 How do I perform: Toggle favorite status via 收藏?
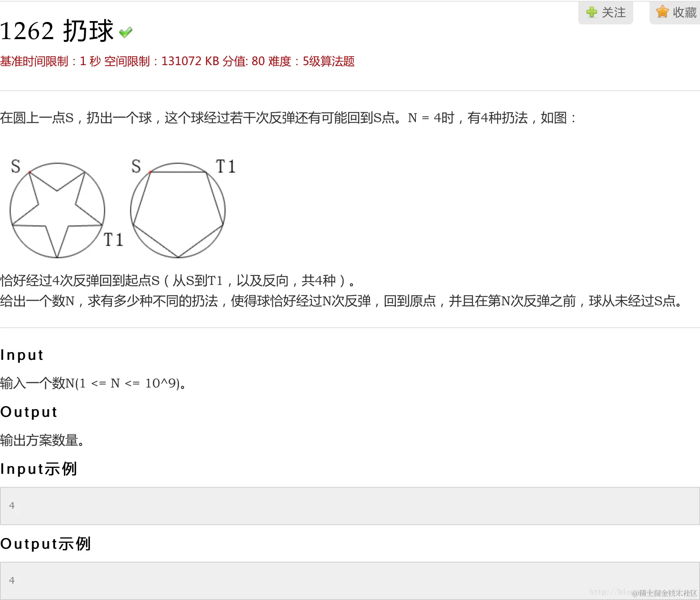(676, 11)
